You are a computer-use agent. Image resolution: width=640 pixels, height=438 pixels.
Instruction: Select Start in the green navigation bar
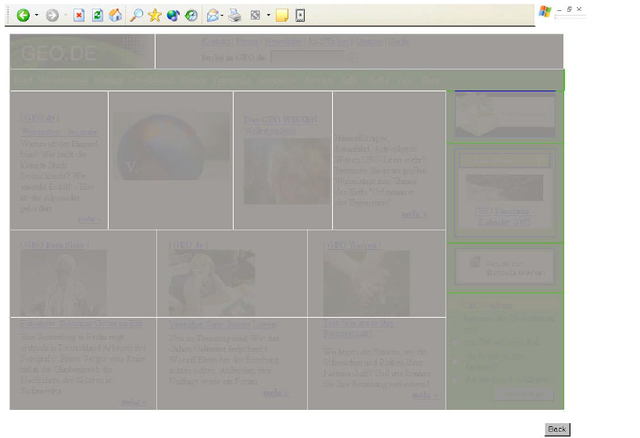(23, 80)
